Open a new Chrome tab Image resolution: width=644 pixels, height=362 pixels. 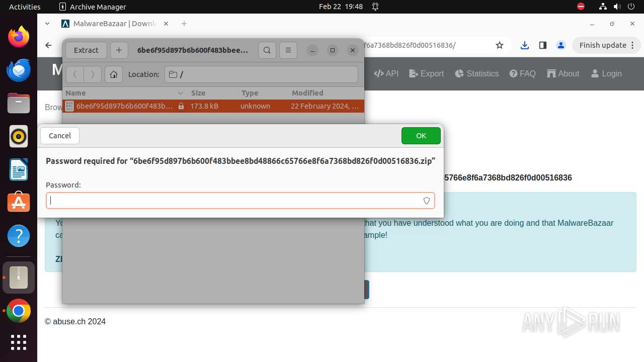click(x=184, y=24)
